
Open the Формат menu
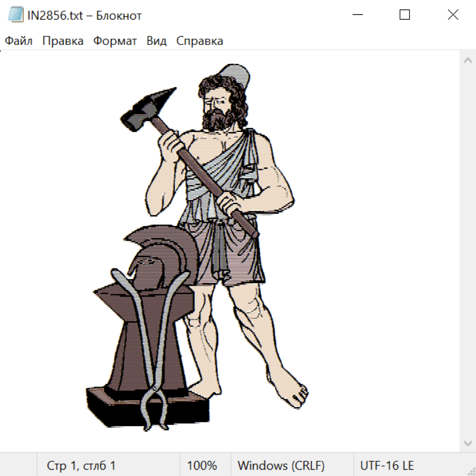click(115, 41)
